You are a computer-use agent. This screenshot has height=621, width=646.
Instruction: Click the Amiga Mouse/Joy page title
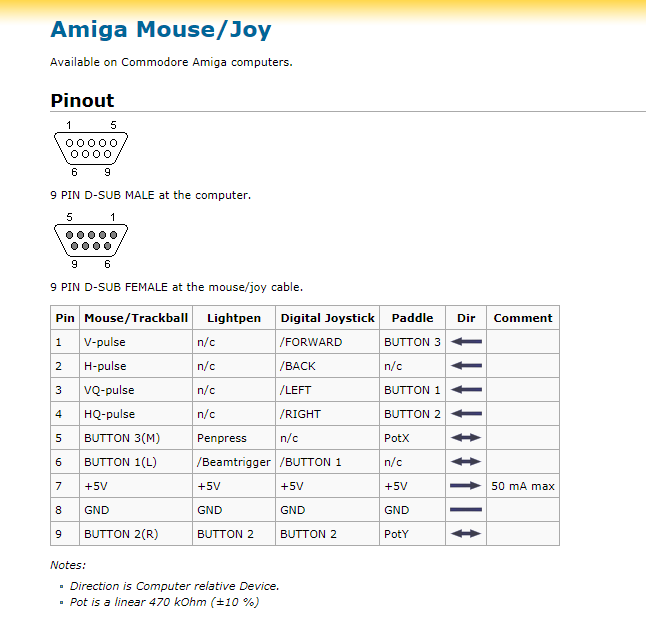point(161,30)
